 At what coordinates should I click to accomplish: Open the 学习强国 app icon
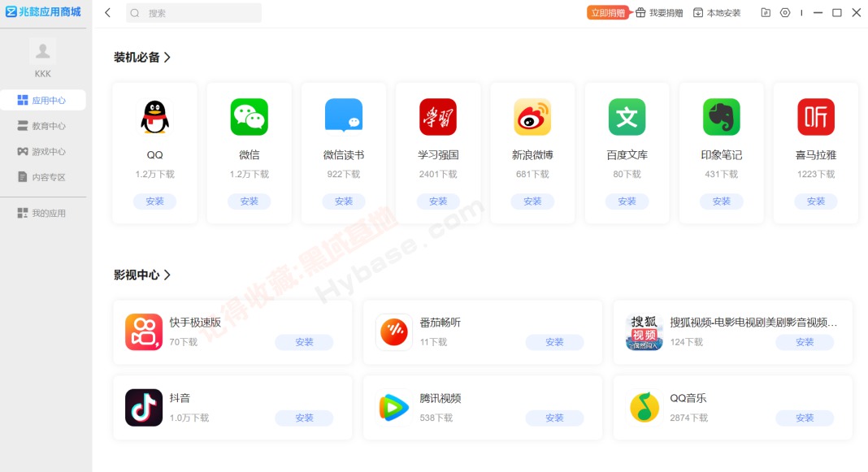(438, 117)
